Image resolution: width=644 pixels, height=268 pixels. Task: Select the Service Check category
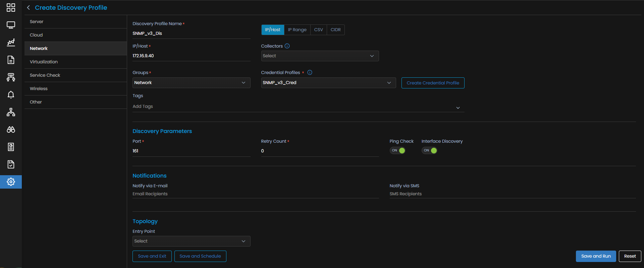(x=76, y=75)
